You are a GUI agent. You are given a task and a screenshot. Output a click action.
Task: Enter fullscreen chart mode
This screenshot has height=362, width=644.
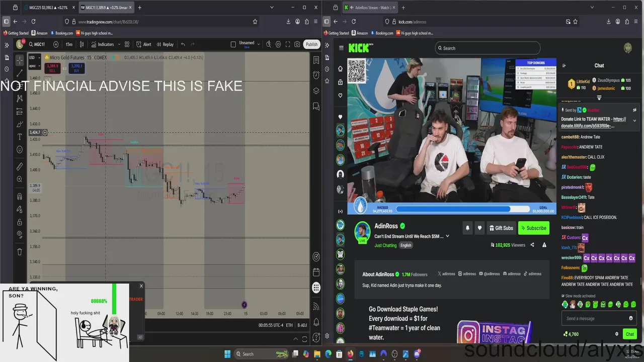(x=288, y=44)
